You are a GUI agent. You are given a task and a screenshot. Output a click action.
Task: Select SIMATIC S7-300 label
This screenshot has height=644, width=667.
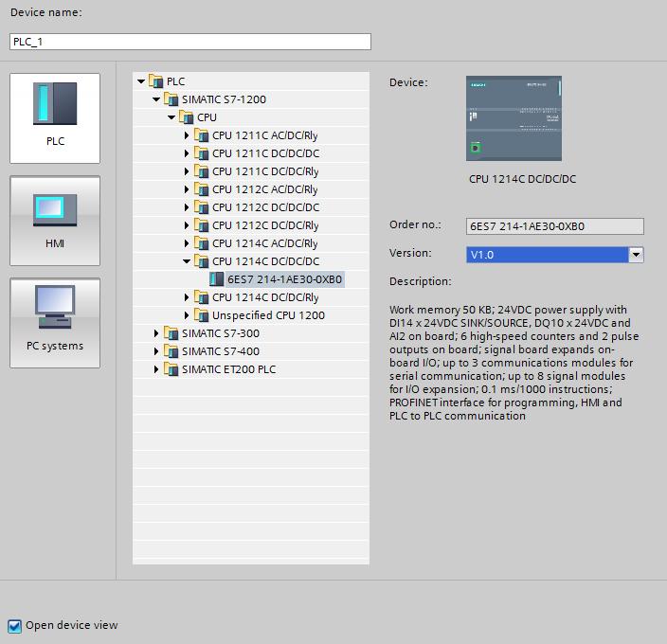click(x=221, y=333)
